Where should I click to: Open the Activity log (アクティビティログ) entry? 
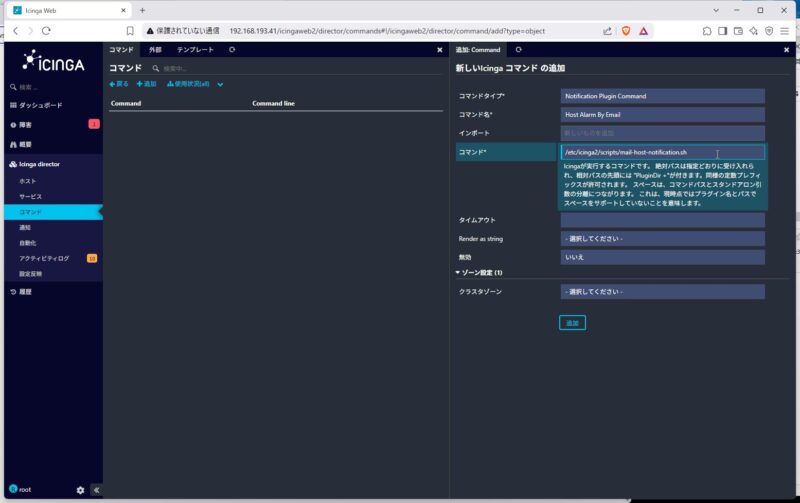click(x=44, y=259)
